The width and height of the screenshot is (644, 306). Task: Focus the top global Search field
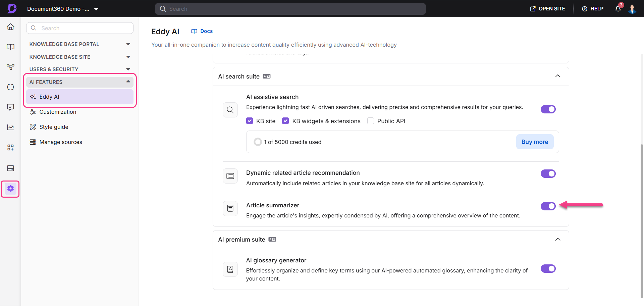(x=290, y=9)
